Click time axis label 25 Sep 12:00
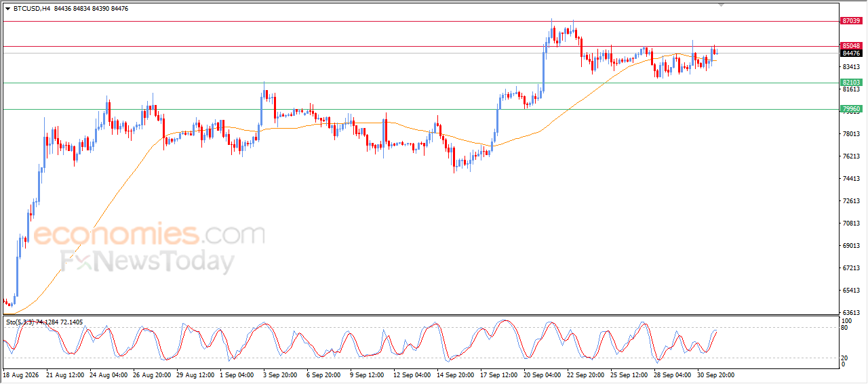The image size is (868, 384). (631, 375)
